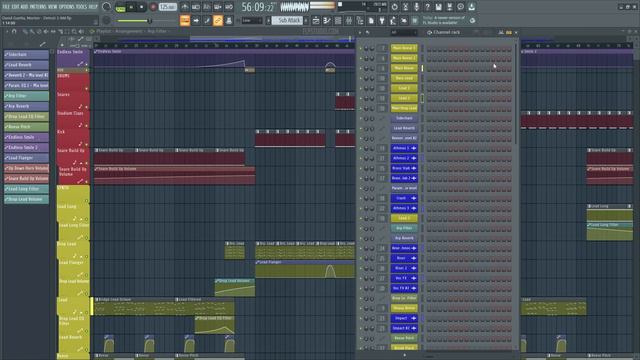The image size is (640, 360).
Task: Toggle the record button
Action: [153, 7]
